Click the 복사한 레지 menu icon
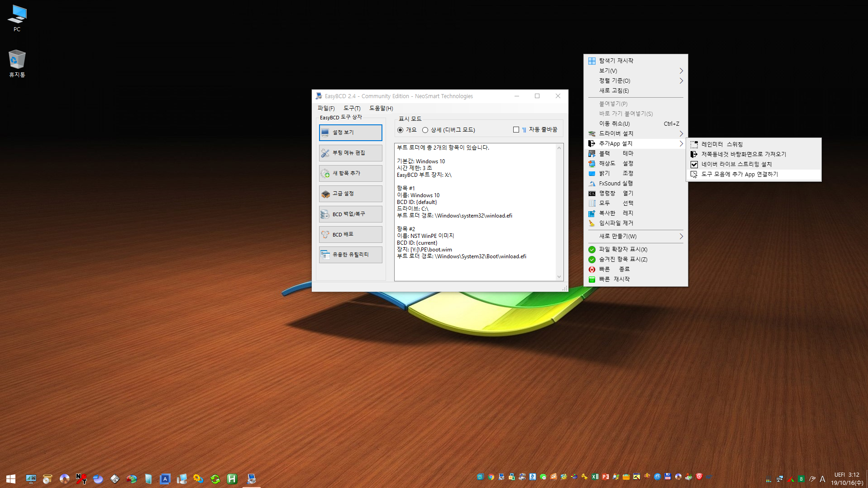The height and width of the screenshot is (488, 868). (591, 213)
